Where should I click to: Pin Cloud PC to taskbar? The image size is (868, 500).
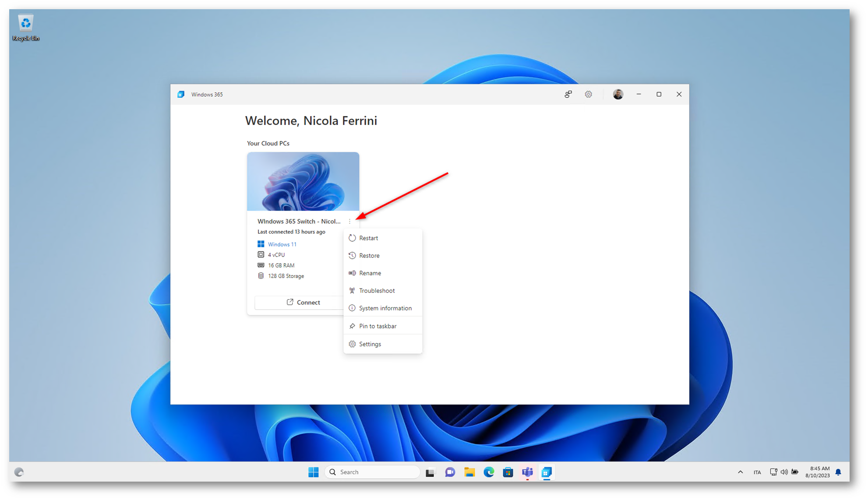click(378, 326)
